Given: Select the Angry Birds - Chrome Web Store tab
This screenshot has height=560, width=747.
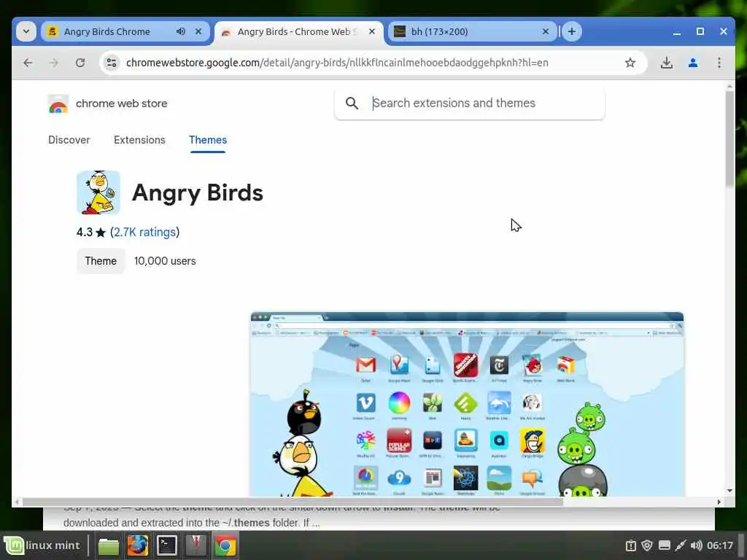Looking at the screenshot, I should 298,31.
